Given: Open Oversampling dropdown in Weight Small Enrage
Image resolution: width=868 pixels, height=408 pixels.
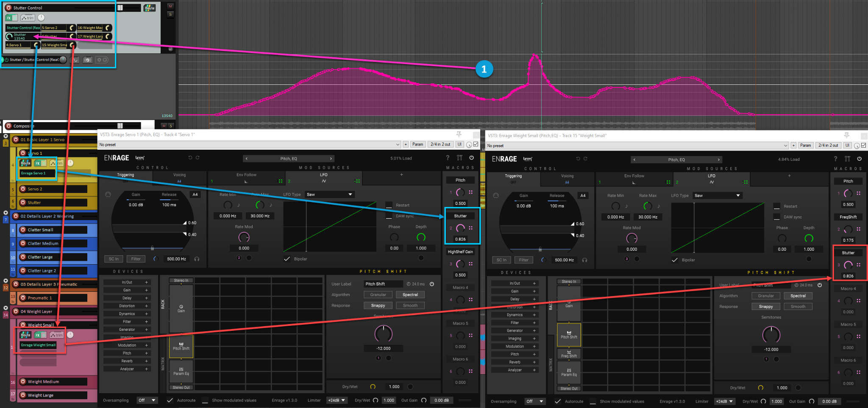Looking at the screenshot, I should coord(536,401).
